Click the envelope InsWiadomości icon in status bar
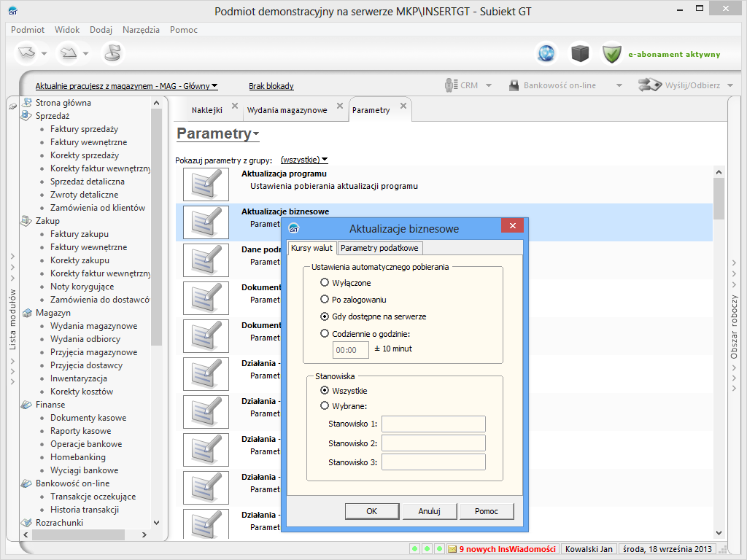Screen dimensions: 747x560 (452, 549)
